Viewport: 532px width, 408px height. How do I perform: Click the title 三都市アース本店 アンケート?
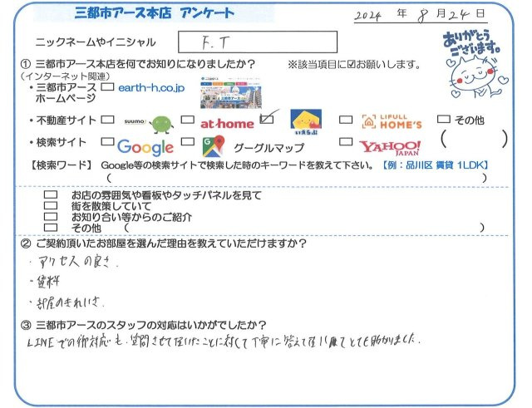(155, 13)
